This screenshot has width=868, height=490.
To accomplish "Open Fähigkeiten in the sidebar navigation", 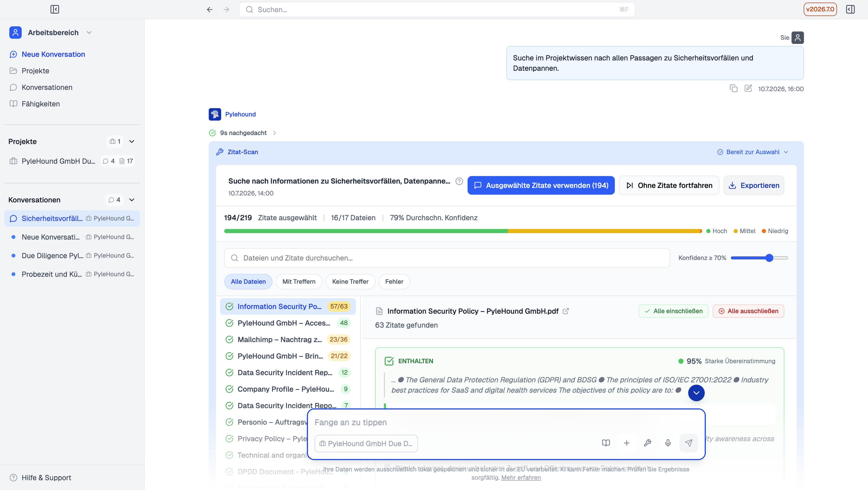I will 40,104.
